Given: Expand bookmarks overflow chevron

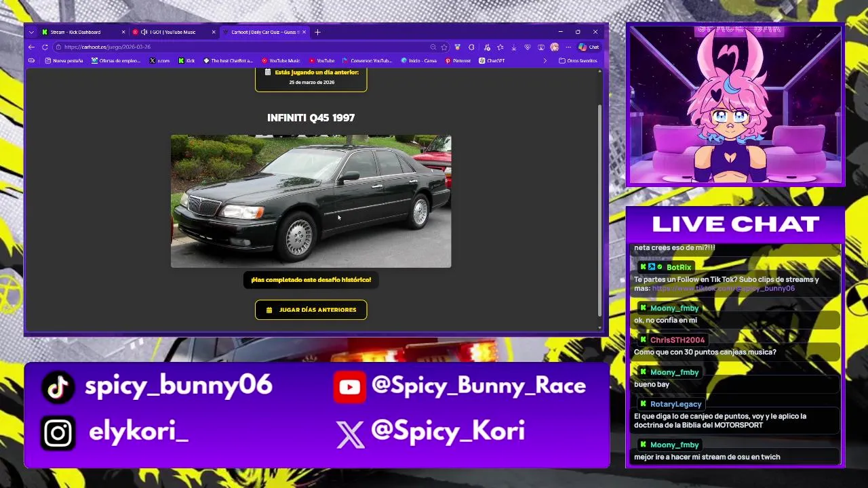Looking at the screenshot, I should 545,60.
